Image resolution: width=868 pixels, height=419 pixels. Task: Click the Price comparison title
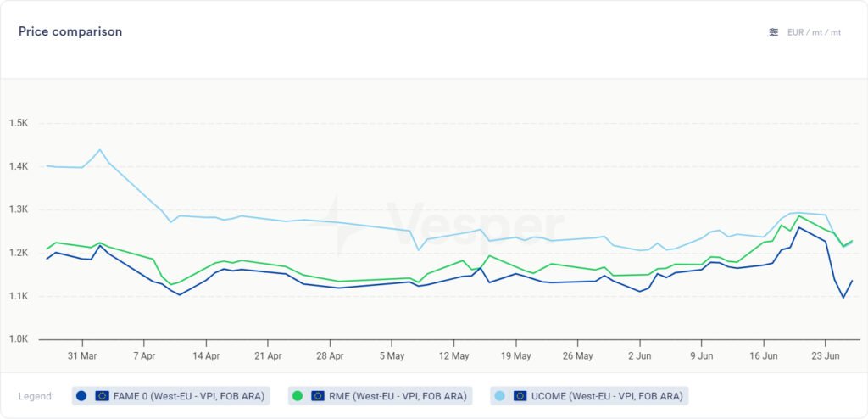point(70,31)
